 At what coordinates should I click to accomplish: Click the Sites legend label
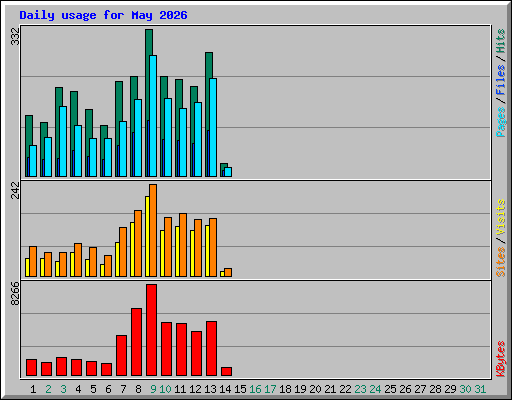pyautogui.click(x=500, y=262)
